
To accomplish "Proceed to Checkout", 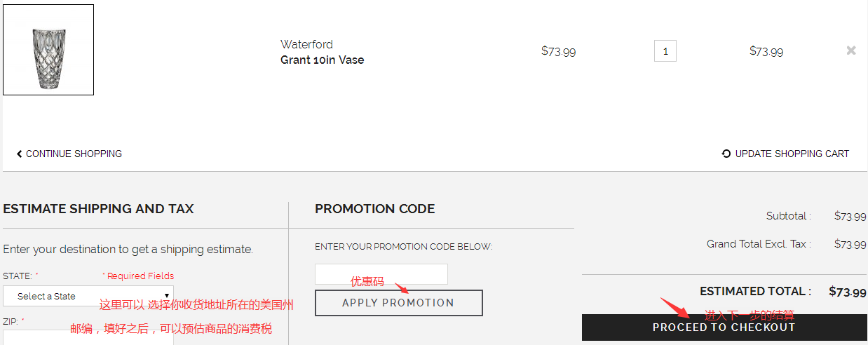I will pos(724,327).
